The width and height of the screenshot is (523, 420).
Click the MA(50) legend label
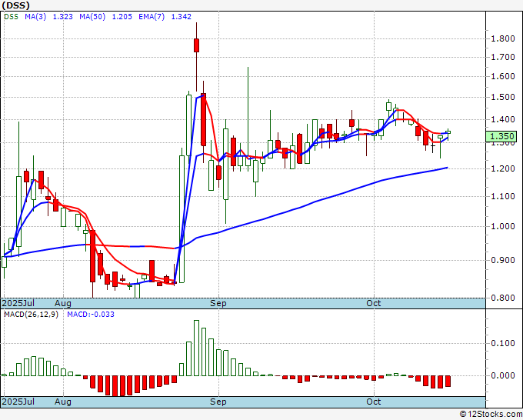point(92,16)
